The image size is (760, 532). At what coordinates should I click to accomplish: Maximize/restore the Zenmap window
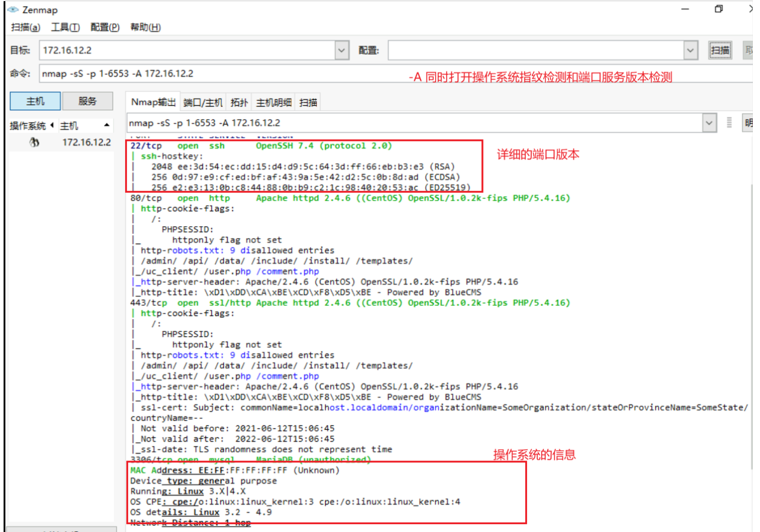[719, 9]
